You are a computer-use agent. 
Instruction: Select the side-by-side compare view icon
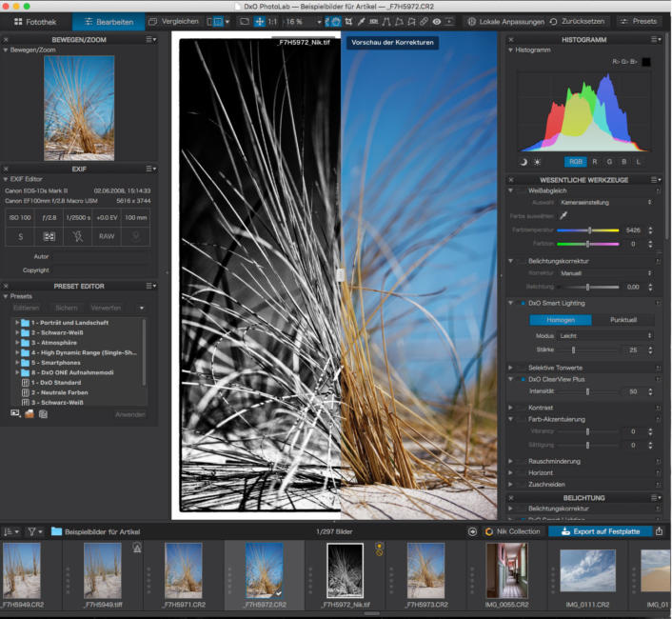click(209, 22)
